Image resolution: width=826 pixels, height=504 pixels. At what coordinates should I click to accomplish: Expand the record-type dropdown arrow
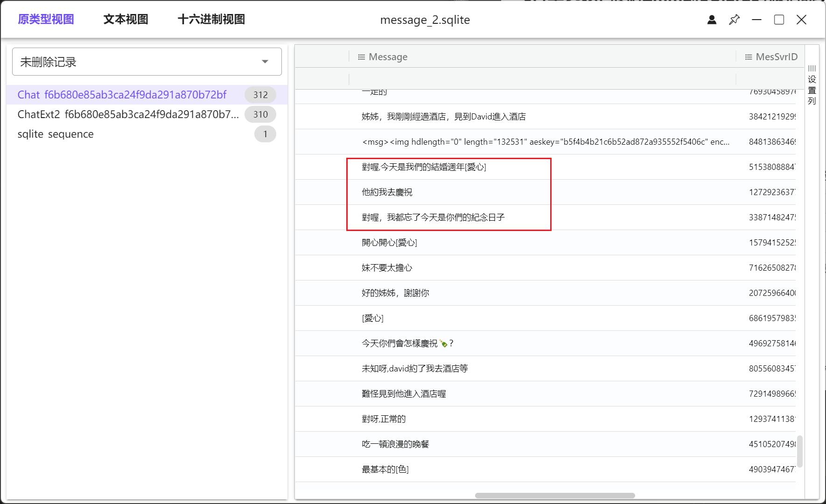(x=266, y=61)
